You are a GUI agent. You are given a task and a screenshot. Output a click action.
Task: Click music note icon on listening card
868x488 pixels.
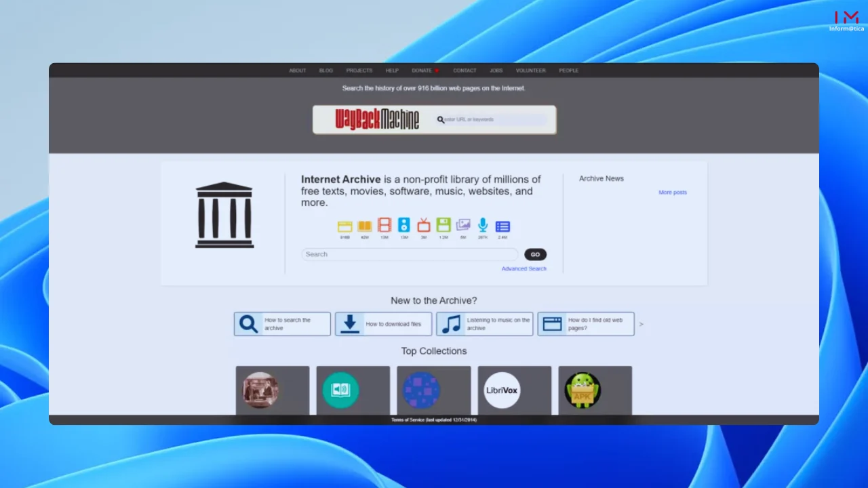coord(451,324)
